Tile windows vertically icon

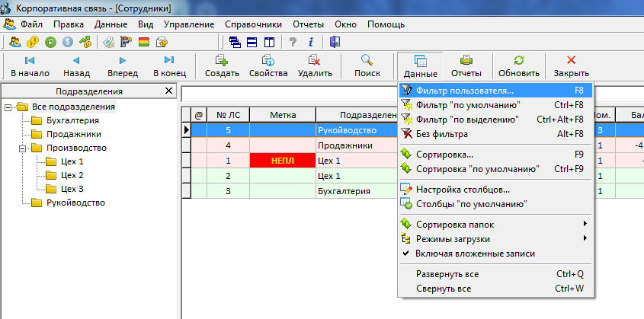[269, 42]
